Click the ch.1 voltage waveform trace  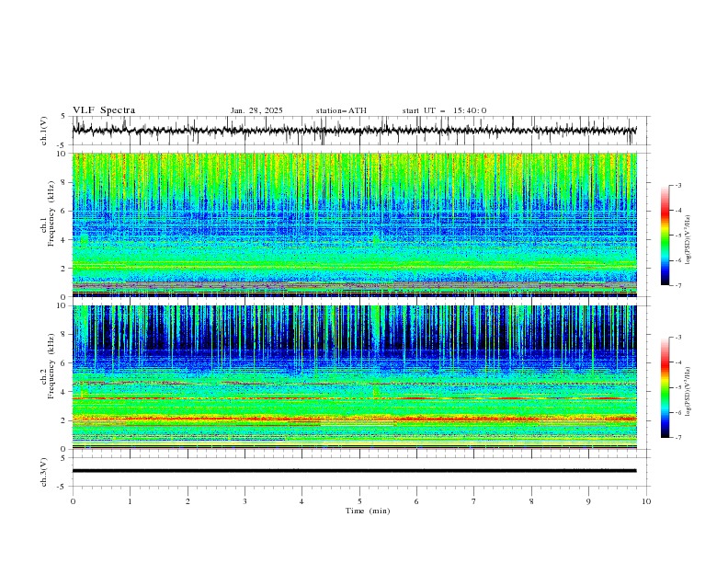(354, 131)
